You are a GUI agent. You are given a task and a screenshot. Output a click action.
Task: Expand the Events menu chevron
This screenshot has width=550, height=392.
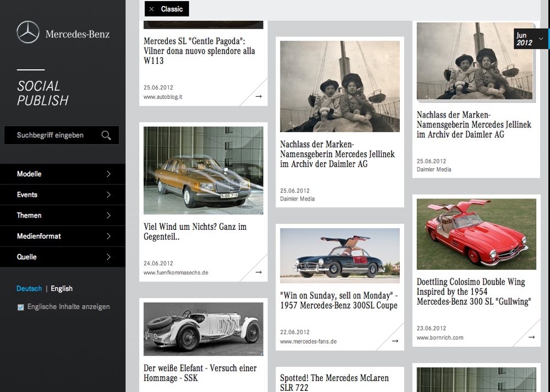click(x=108, y=195)
